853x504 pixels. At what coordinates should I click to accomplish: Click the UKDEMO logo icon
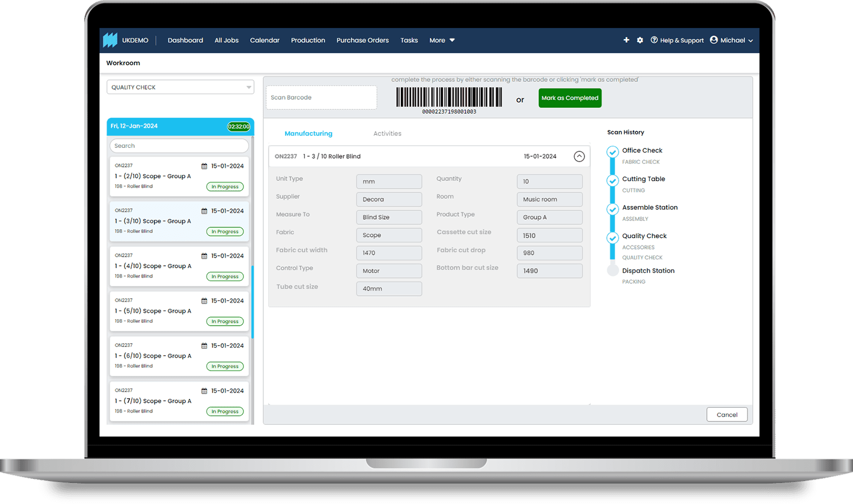click(109, 40)
